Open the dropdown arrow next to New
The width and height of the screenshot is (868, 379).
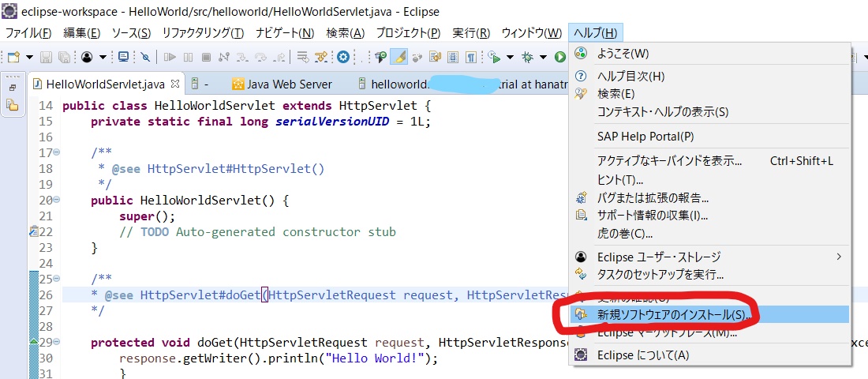29,57
